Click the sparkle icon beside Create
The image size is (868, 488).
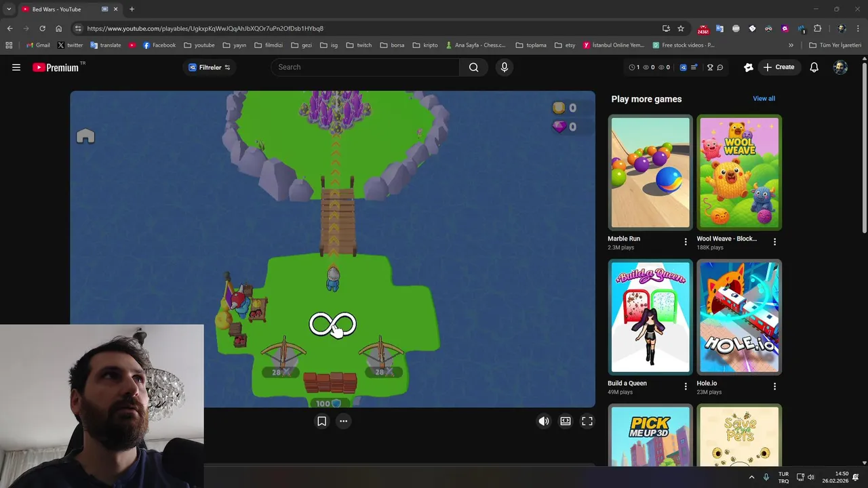(749, 67)
